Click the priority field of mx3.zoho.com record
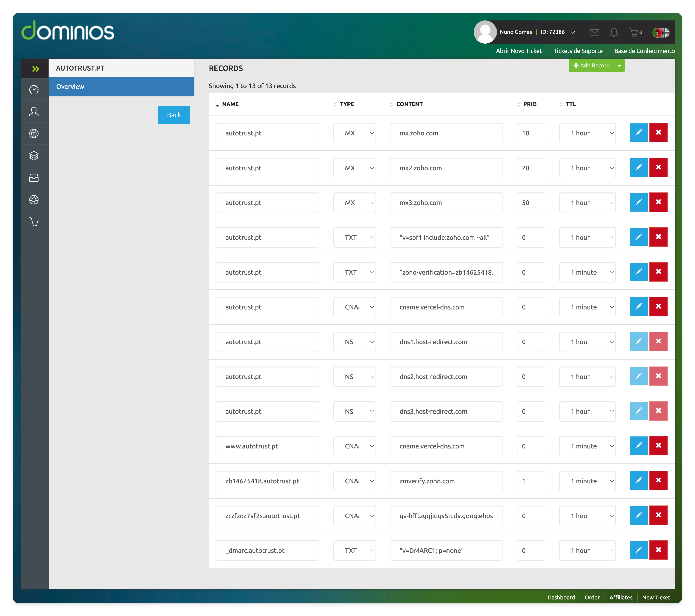695x616 pixels. pyautogui.click(x=530, y=203)
